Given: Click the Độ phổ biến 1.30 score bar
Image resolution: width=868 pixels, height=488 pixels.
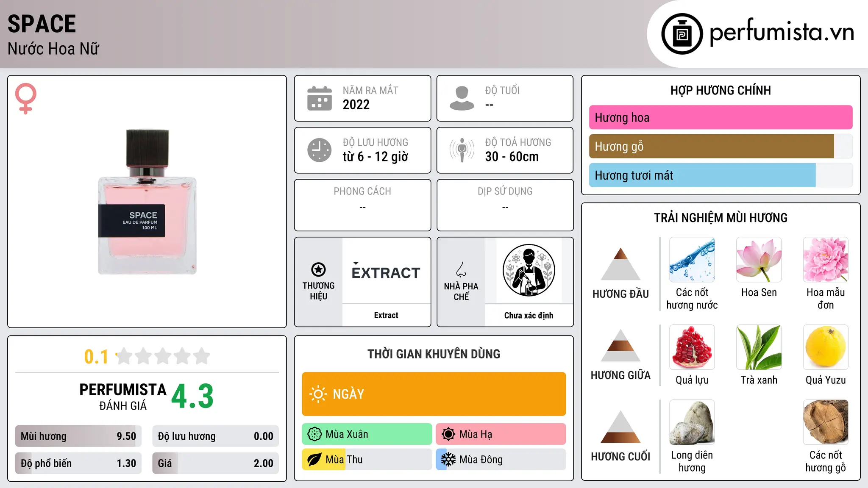Looking at the screenshot, I should point(78,463).
